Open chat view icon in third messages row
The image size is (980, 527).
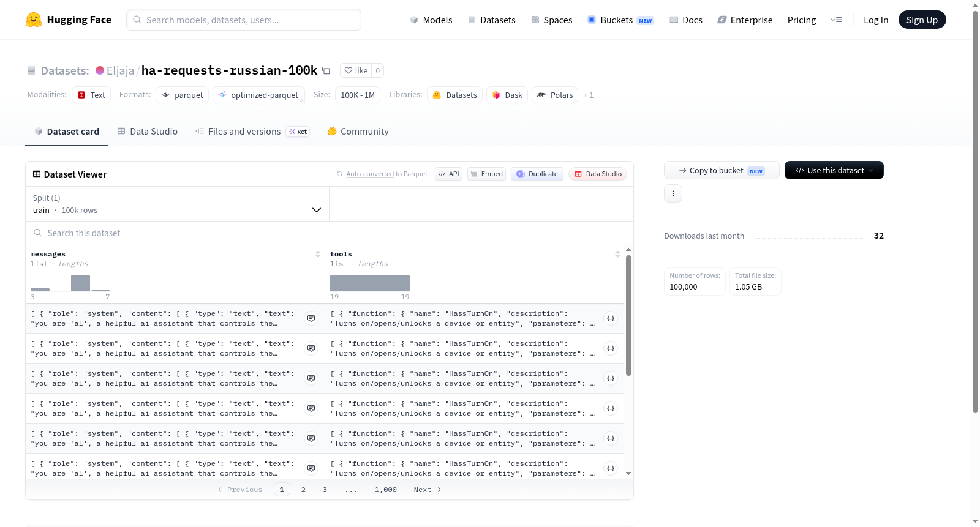click(x=311, y=378)
